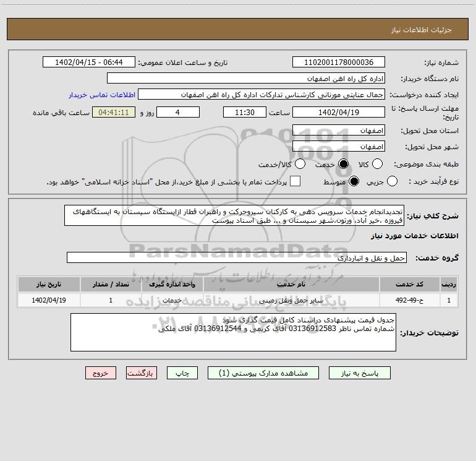Click the جزئیات اطلاعات نیاز header title

[x=422, y=30]
